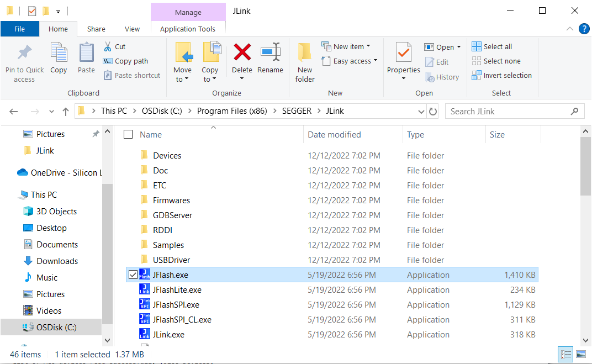The image size is (592, 364).
Task: Click the Manage contextual tab
Action: [188, 12]
